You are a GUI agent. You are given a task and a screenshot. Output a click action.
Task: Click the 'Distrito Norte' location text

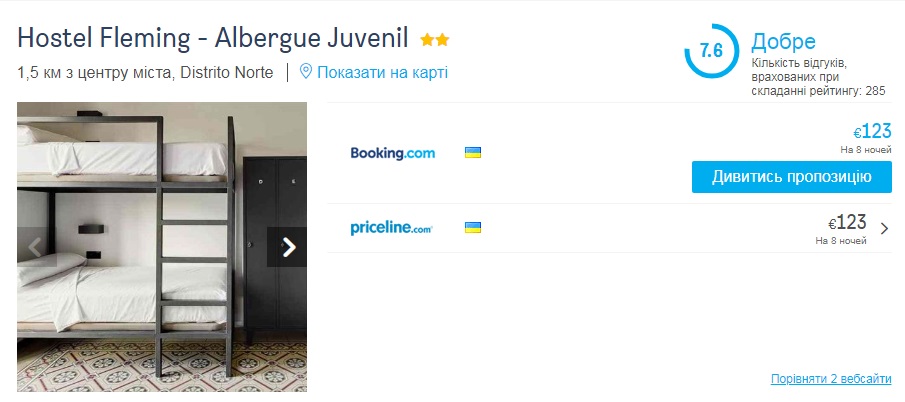click(227, 72)
